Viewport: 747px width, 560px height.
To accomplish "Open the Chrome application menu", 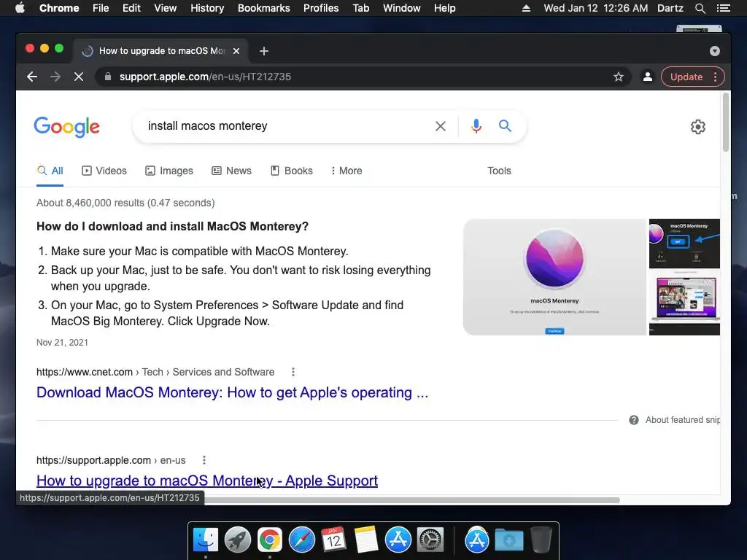I will [59, 8].
